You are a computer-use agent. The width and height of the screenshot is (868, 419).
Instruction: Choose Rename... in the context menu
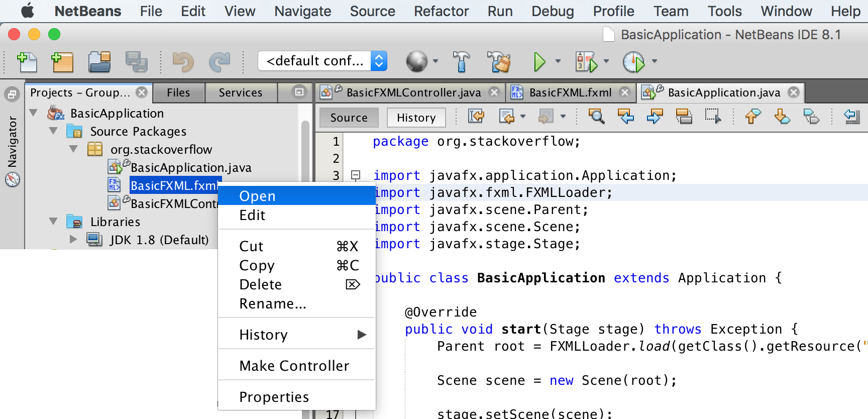point(297,303)
